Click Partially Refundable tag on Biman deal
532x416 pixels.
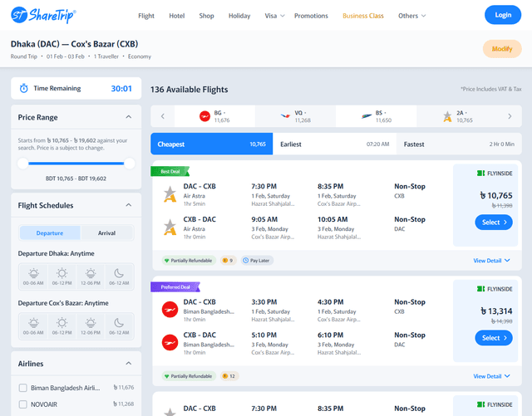[189, 376]
